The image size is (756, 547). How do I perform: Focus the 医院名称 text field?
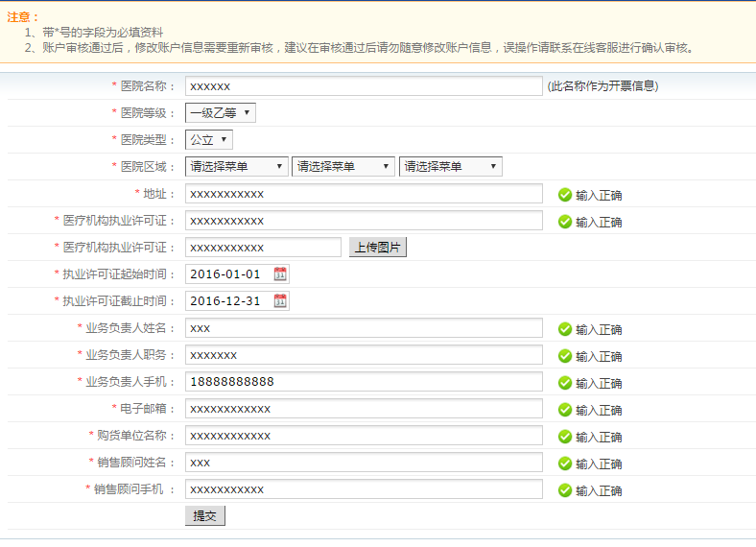(x=364, y=86)
